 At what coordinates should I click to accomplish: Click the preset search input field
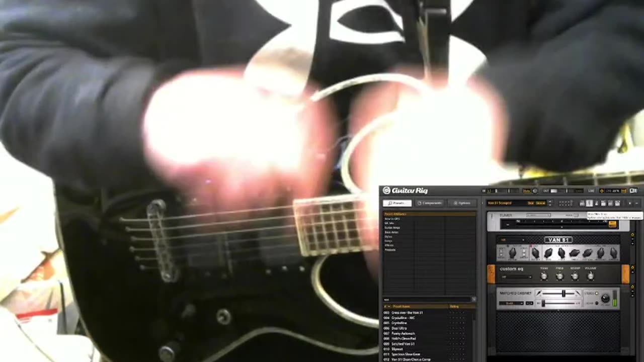coord(427,300)
